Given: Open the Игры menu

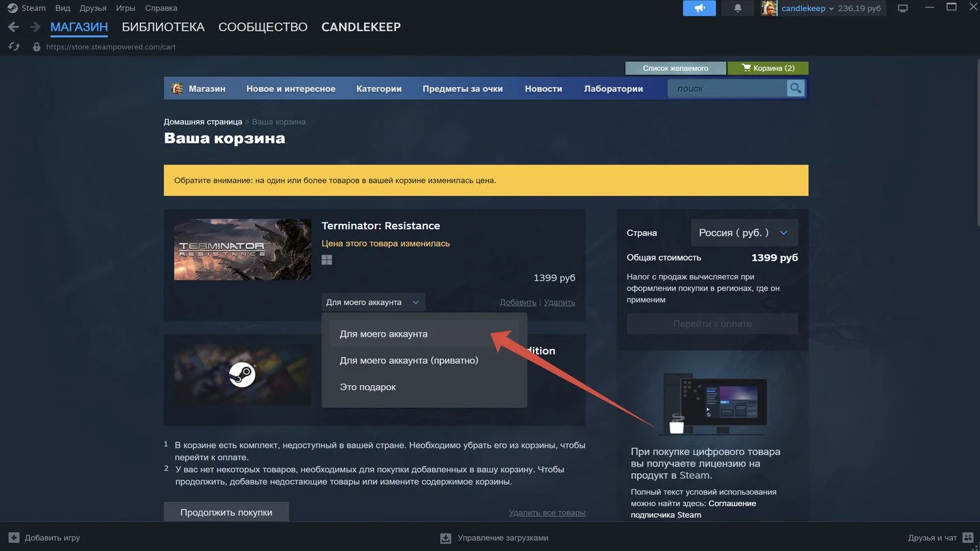Looking at the screenshot, I should pyautogui.click(x=125, y=8).
